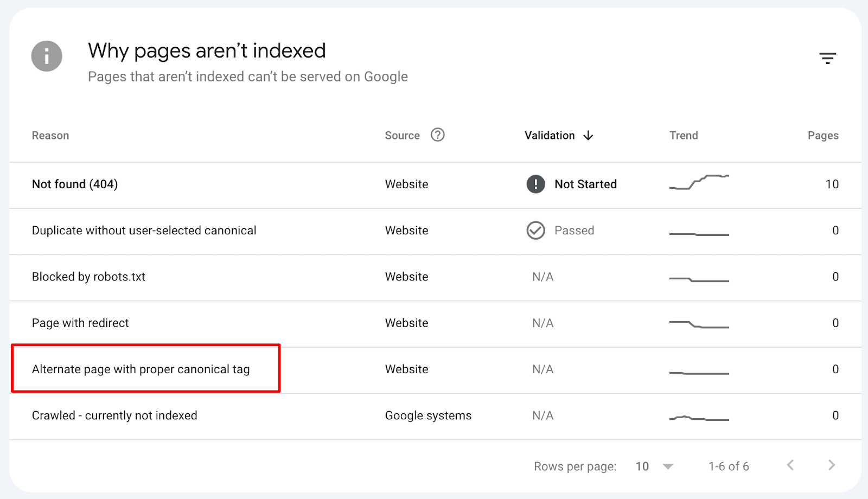Open the Not found (404) issue row
This screenshot has width=868, height=499.
(74, 184)
